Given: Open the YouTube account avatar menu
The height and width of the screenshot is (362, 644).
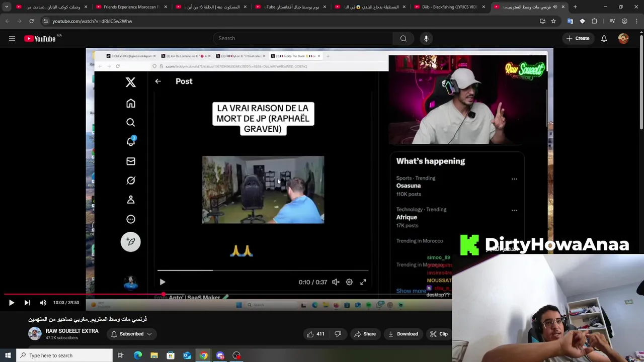Looking at the screenshot, I should [x=623, y=38].
